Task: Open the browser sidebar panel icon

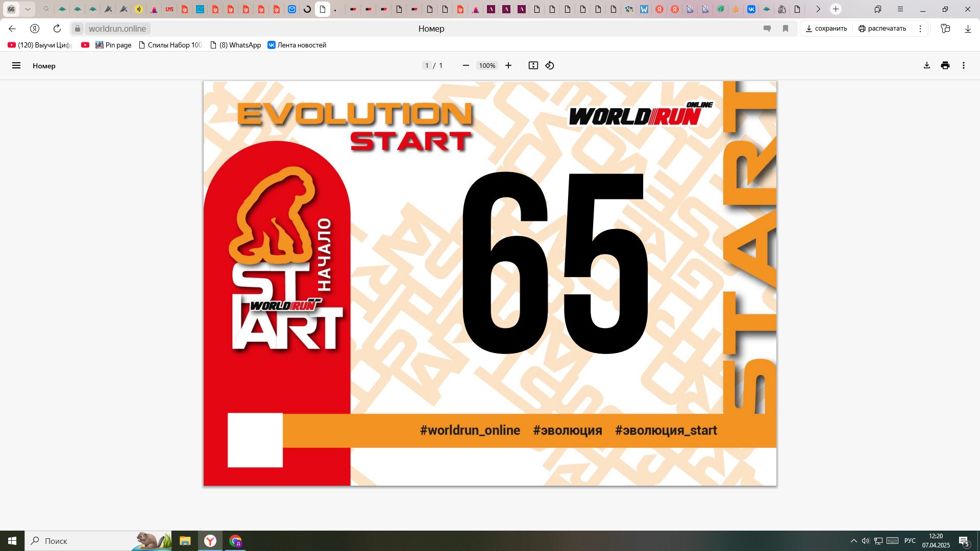Action: pos(945,29)
